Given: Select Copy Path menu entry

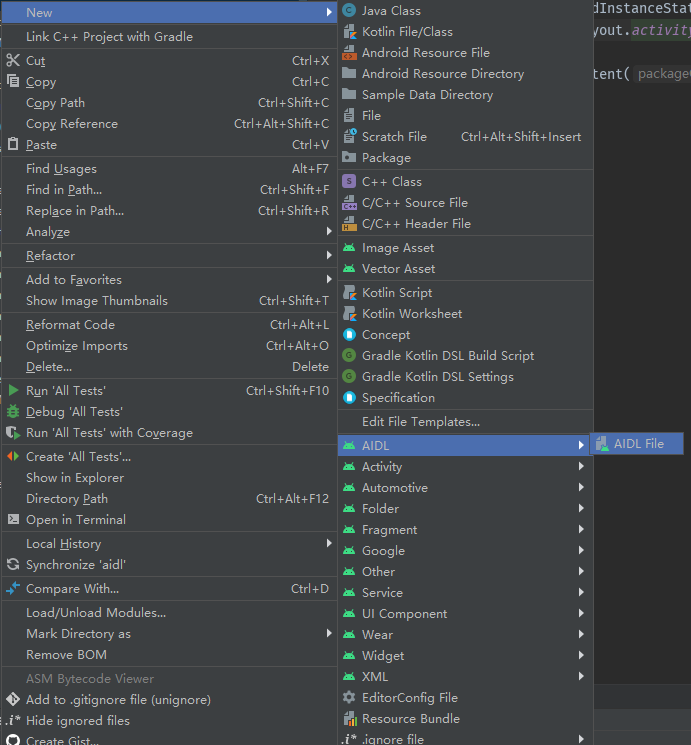Looking at the screenshot, I should tap(169, 103).
